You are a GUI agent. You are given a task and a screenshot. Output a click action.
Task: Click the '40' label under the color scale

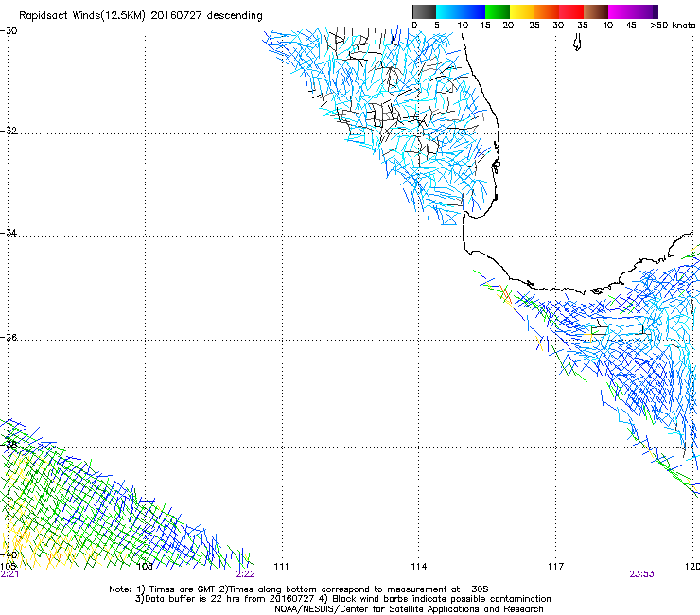tap(607, 26)
